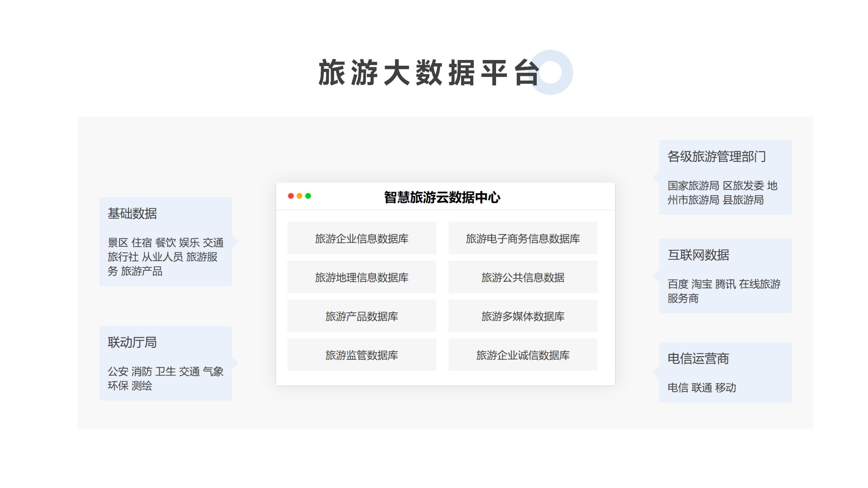Click the 旅游大数据平台 slide title
868x488 pixels.
tap(429, 73)
